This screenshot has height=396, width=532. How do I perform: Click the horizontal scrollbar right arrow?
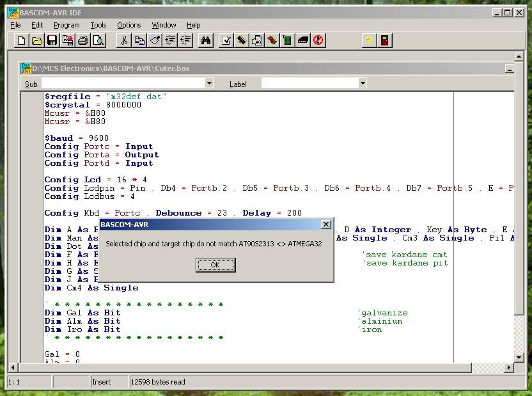[x=510, y=367]
